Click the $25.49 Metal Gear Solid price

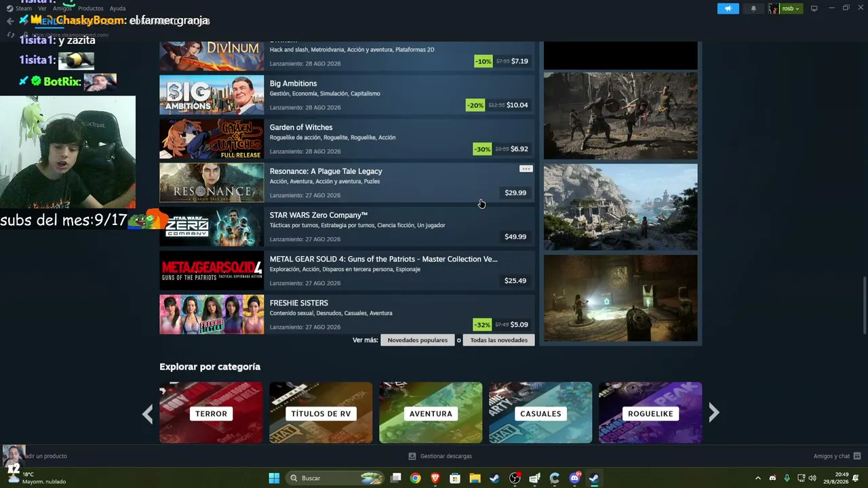515,281
